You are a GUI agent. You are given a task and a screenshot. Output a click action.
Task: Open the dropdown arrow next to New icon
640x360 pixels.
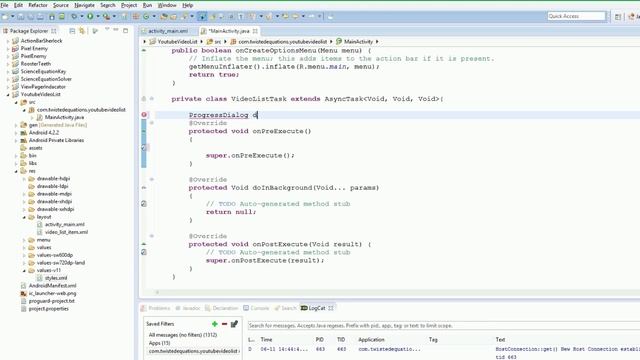click(x=12, y=17)
